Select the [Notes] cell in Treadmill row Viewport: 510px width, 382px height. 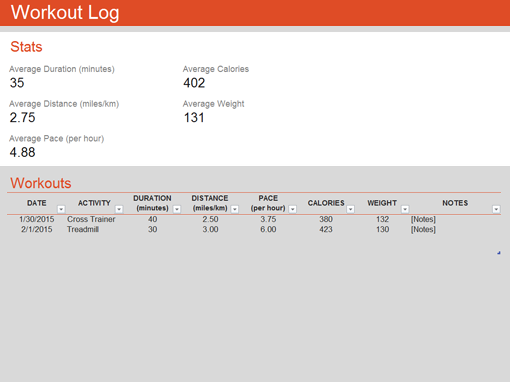pos(423,229)
